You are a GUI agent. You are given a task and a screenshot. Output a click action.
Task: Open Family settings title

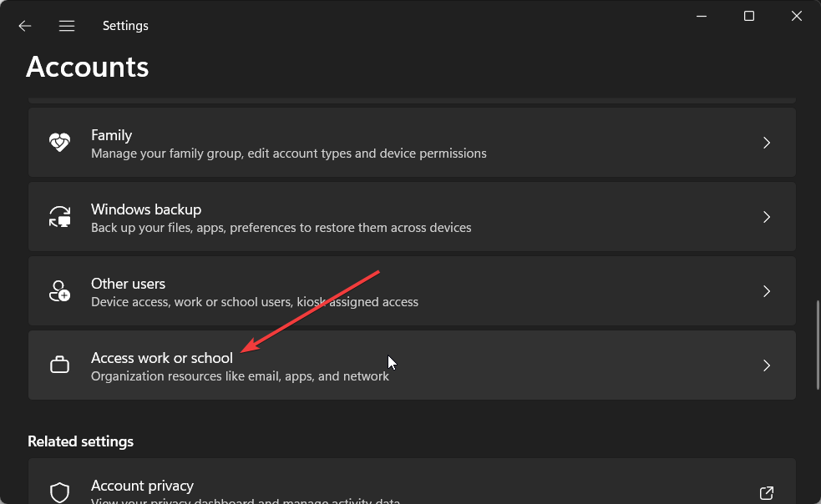tap(112, 135)
